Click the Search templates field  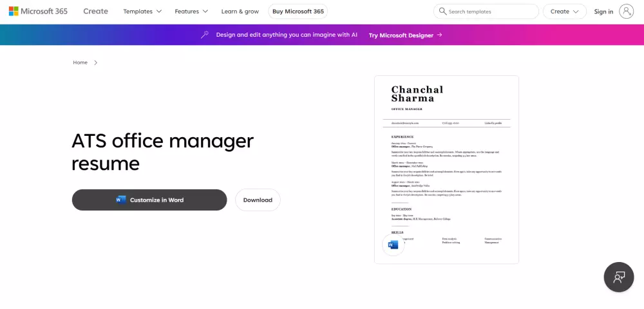tap(486, 12)
